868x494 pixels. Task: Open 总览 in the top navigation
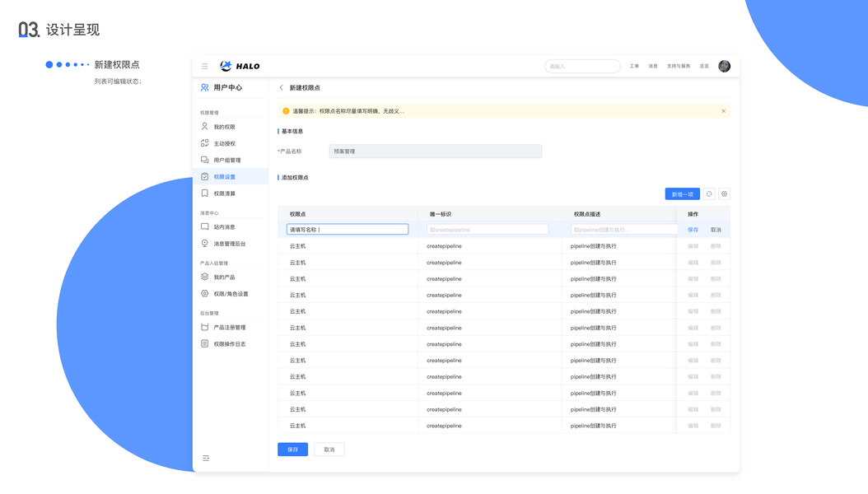(704, 67)
